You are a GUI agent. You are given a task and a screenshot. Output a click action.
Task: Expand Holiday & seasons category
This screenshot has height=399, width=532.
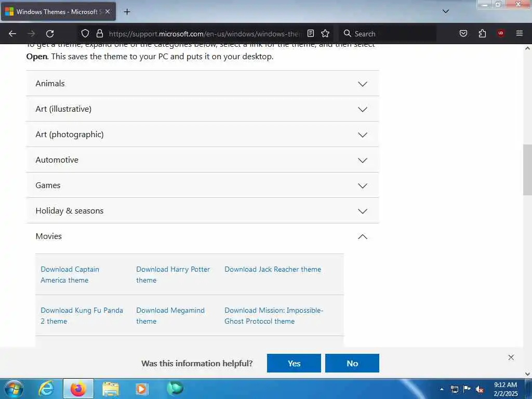tap(203, 211)
